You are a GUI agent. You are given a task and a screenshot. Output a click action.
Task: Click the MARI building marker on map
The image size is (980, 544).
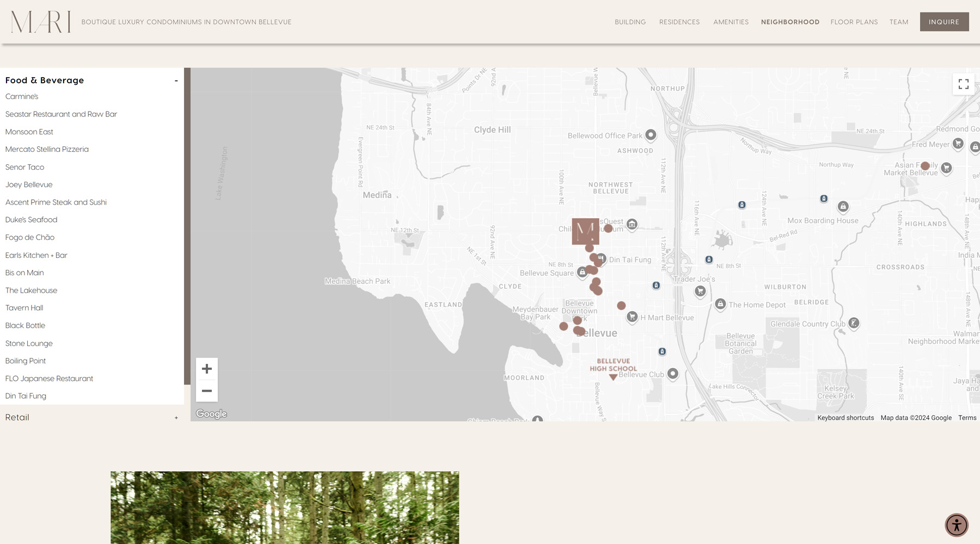[585, 231]
